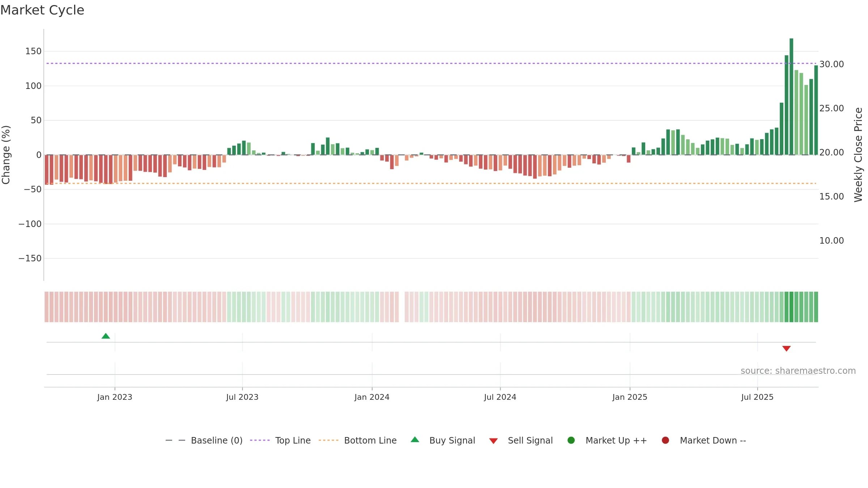Viewport: 868px width, 488px height.
Task: Click the Jan 2025 axis label
Action: point(630,397)
